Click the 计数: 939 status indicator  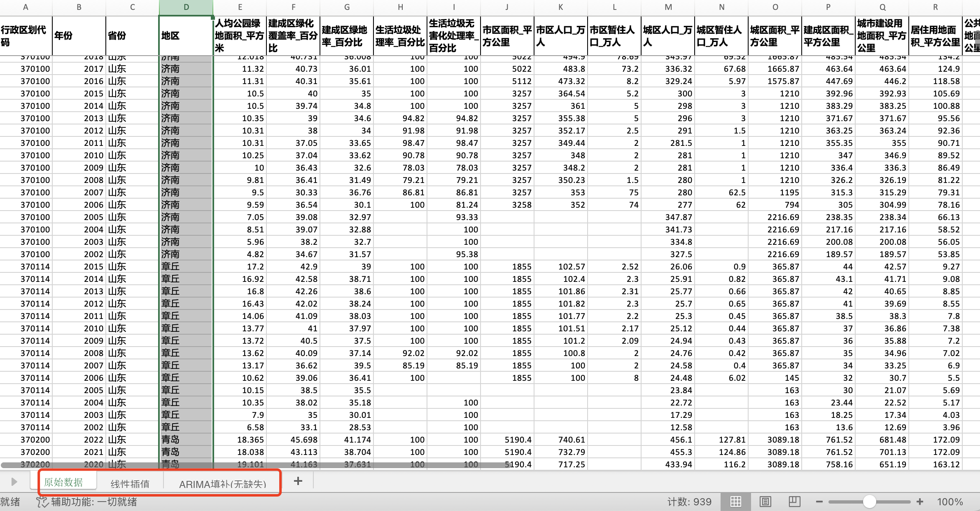[689, 502]
